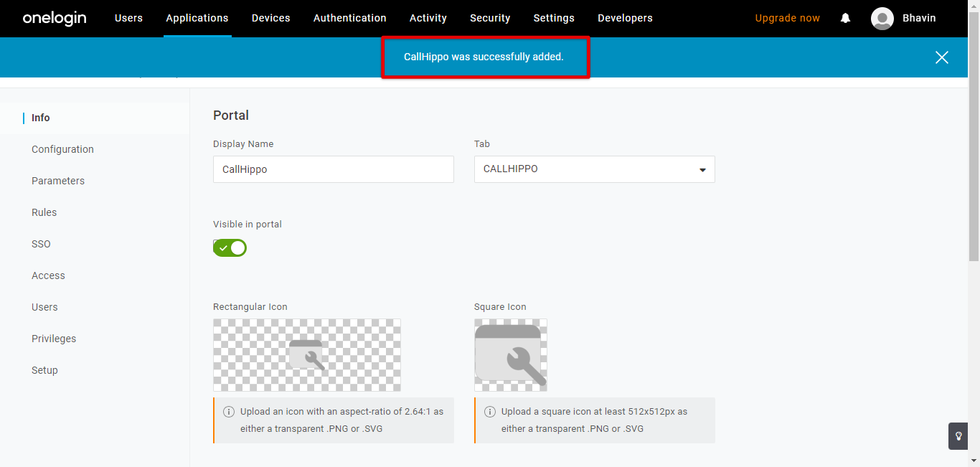Image resolution: width=980 pixels, height=467 pixels.
Task: Click the page vertical scrollbar
Action: tap(974, 136)
